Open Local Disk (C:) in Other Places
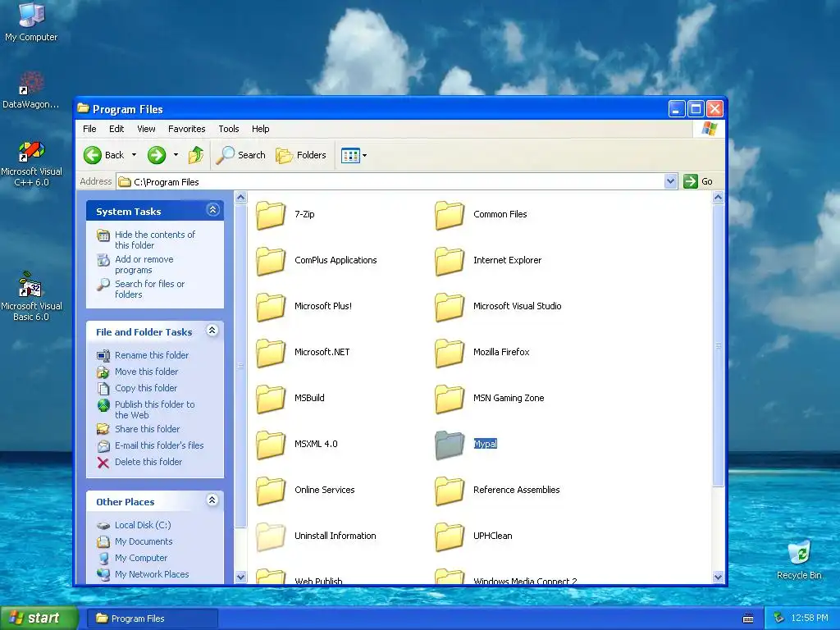 (143, 526)
